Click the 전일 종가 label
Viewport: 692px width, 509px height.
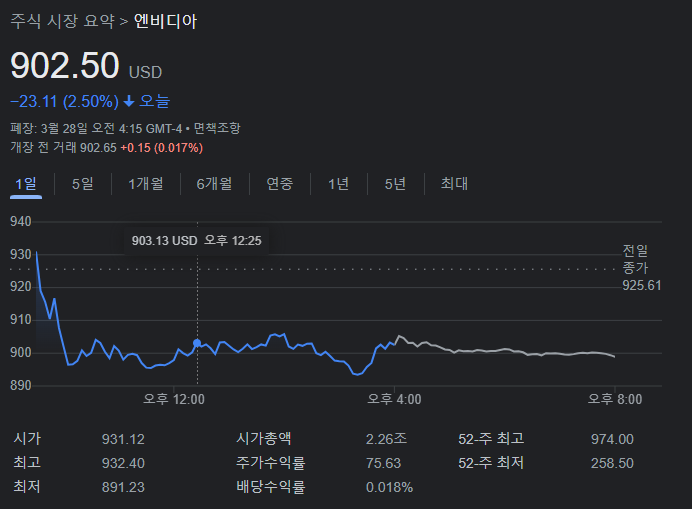pyautogui.click(x=635, y=259)
